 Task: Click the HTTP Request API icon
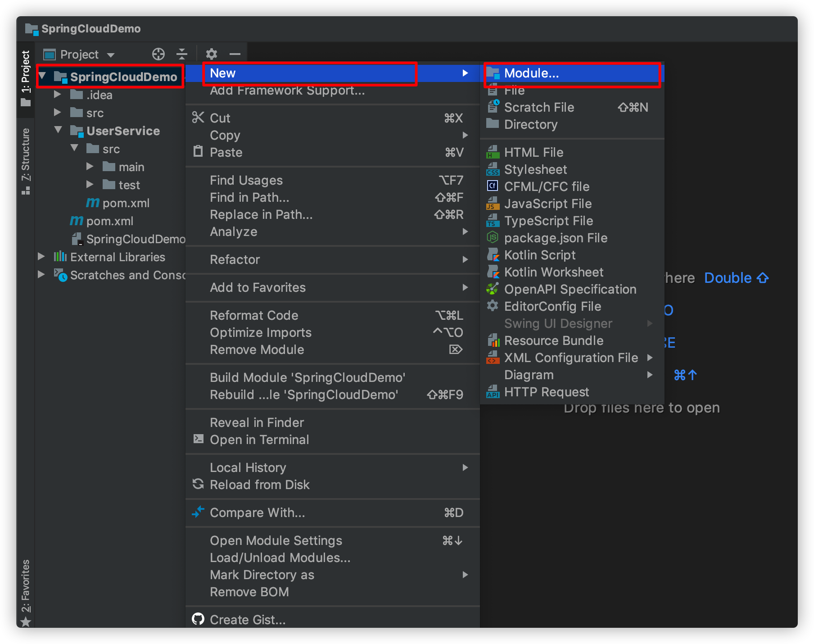pos(493,391)
